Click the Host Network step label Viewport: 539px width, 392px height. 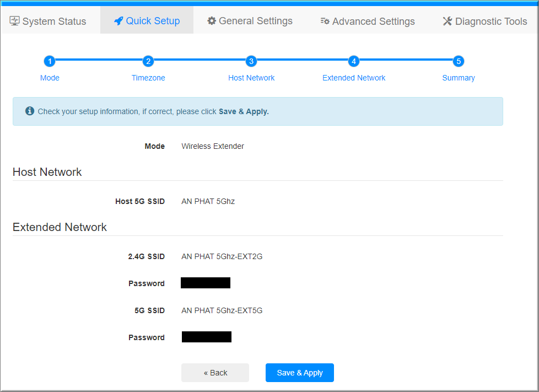pyautogui.click(x=251, y=78)
